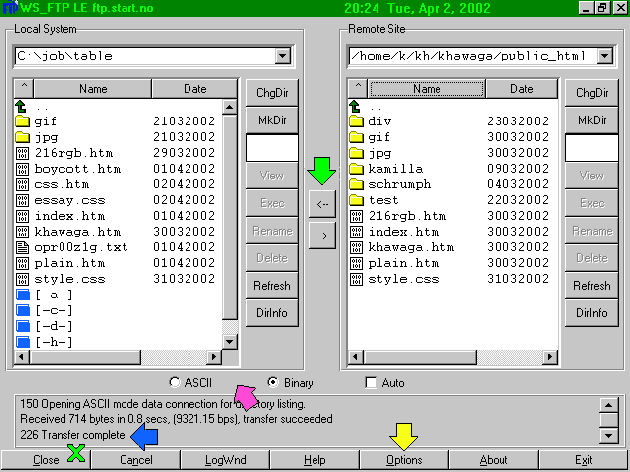Screen dimensions: 630x472
Task: Open the Options dialog
Action: click(x=404, y=460)
